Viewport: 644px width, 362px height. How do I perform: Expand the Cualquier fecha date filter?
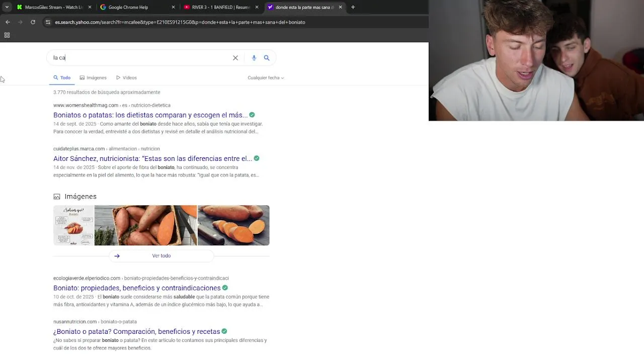[266, 78]
